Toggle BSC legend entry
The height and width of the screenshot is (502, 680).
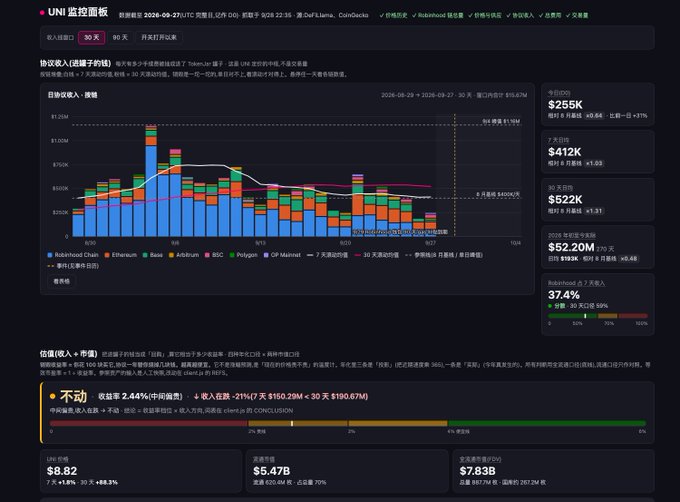click(214, 255)
